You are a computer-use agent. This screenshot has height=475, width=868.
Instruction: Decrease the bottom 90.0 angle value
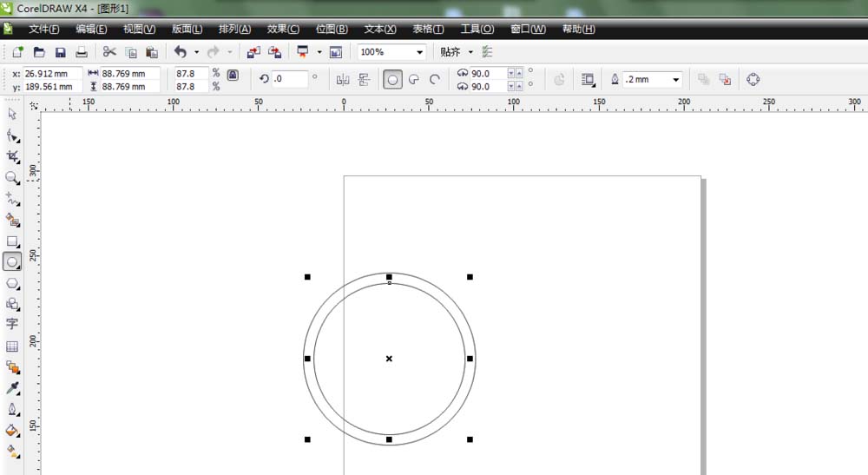511,86
